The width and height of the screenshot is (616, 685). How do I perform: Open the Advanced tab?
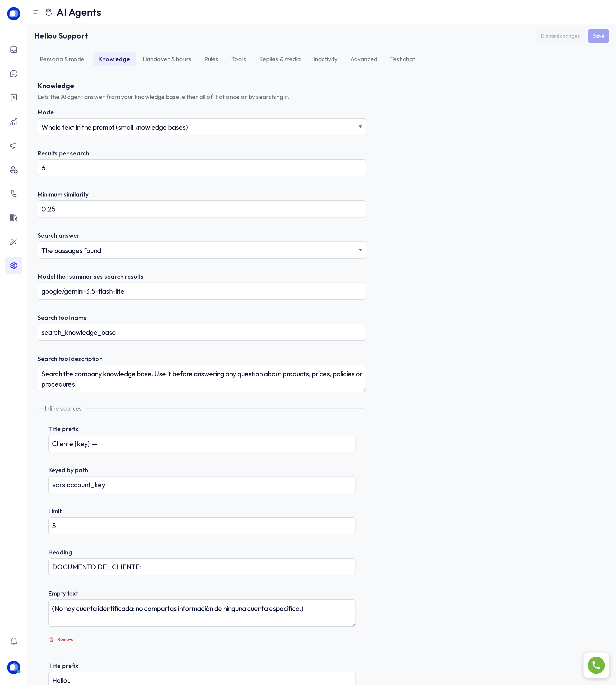(364, 59)
